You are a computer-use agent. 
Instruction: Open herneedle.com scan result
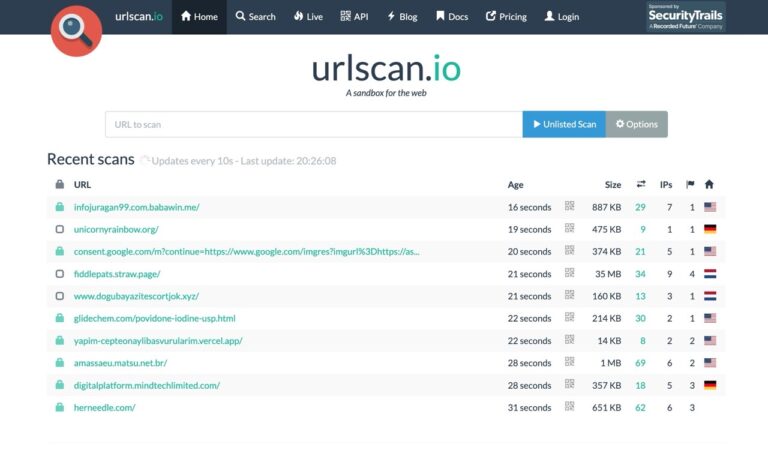coord(104,407)
